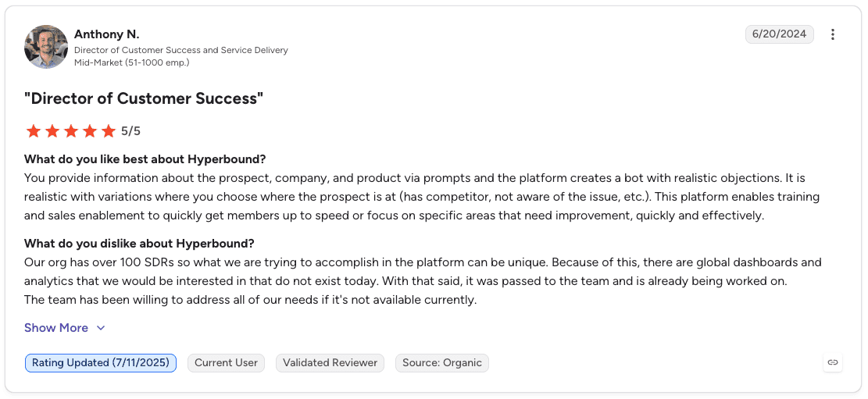Viewport: 868px width, 399px height.
Task: Select the 6/20/2024 date badge
Action: pos(780,34)
